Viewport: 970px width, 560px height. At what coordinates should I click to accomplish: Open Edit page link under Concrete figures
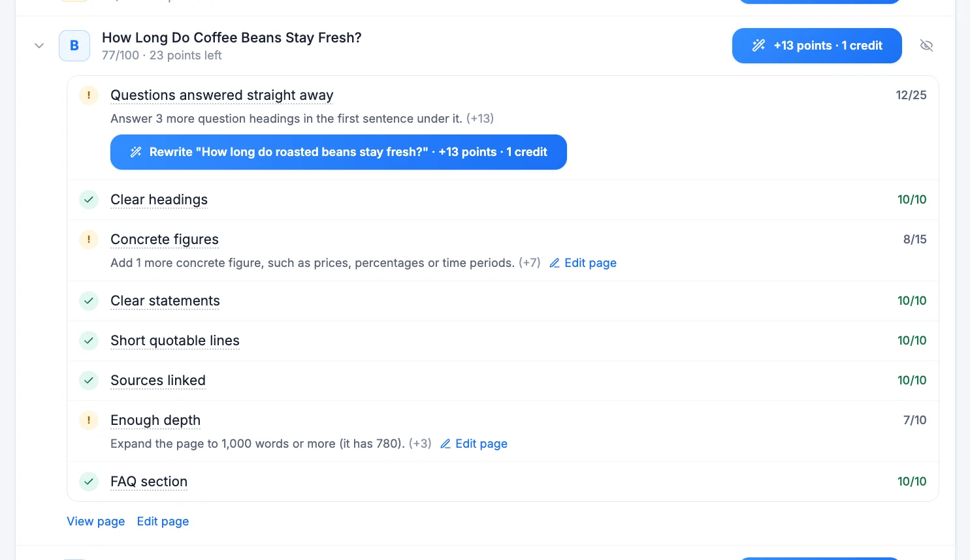583,263
